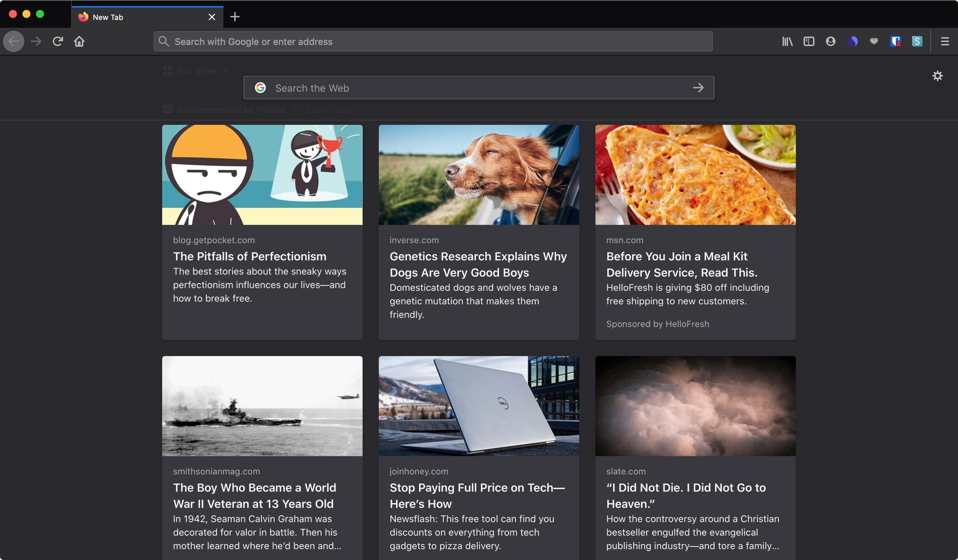Screen dimensions: 958x560
Task: Click the blue crescent extension icon
Action: click(852, 41)
